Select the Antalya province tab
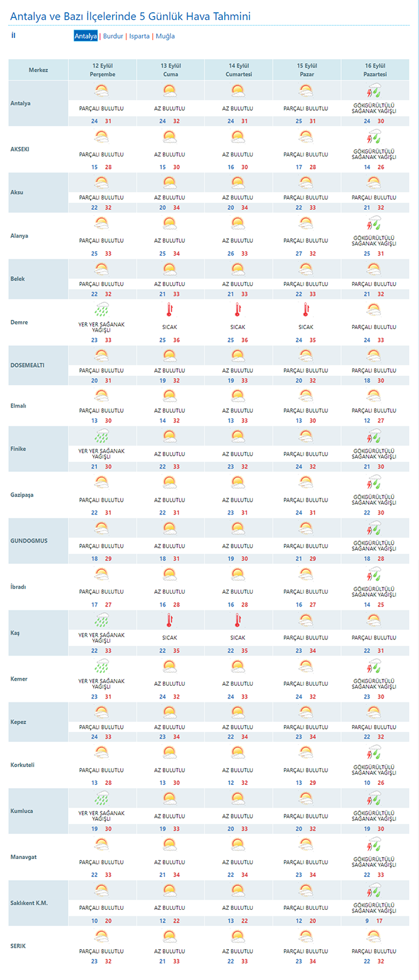Screen dimensions: 419x980 point(86,36)
